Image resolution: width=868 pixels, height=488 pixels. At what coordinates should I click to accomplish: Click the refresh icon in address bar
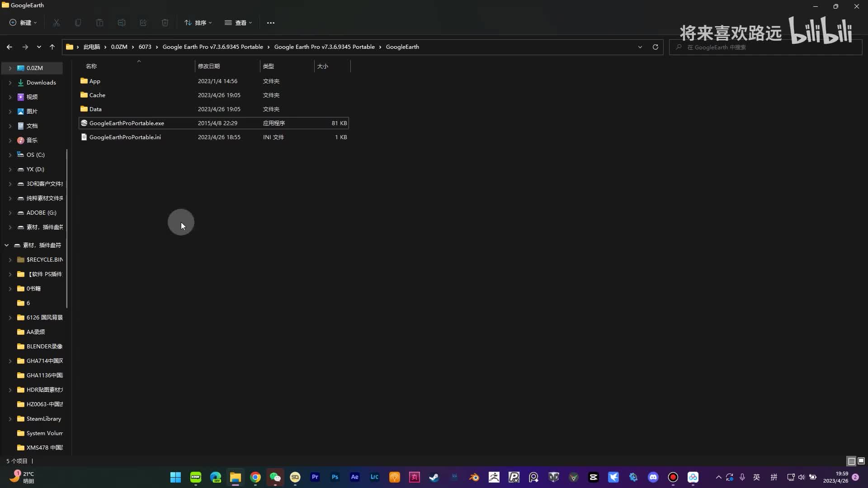(x=655, y=47)
